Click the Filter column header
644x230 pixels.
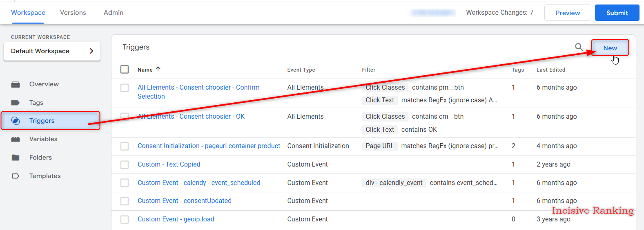368,70
